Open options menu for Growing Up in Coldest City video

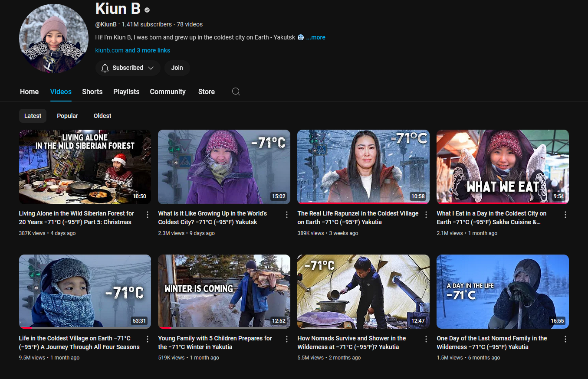287,215
